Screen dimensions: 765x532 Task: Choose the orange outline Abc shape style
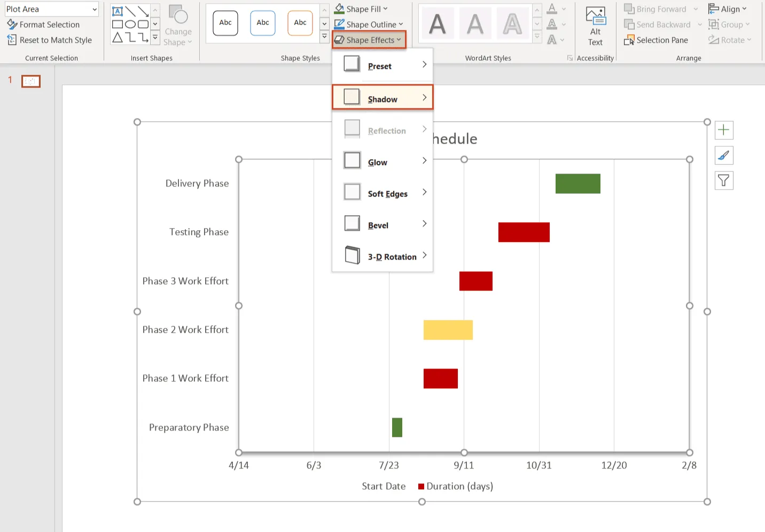[x=300, y=23]
